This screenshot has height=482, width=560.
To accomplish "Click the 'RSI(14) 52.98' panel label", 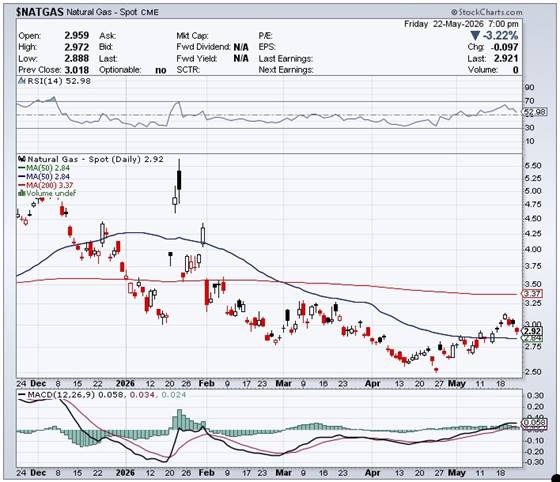I will point(59,81).
